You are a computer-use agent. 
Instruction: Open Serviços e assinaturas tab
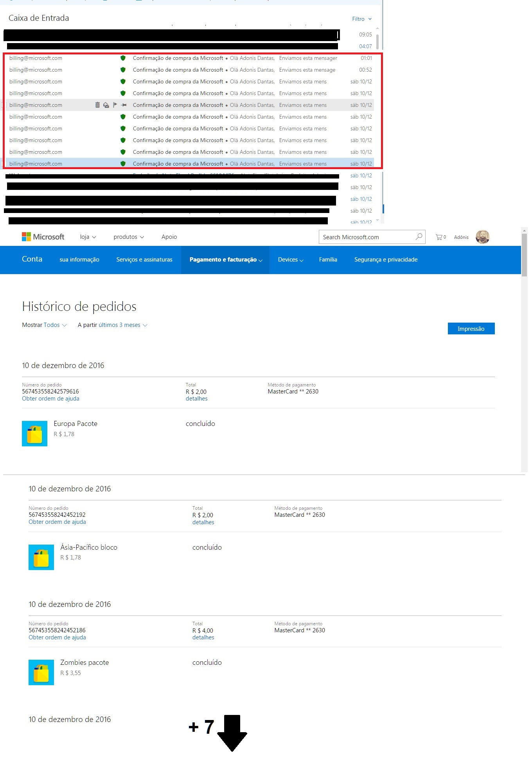(x=144, y=260)
